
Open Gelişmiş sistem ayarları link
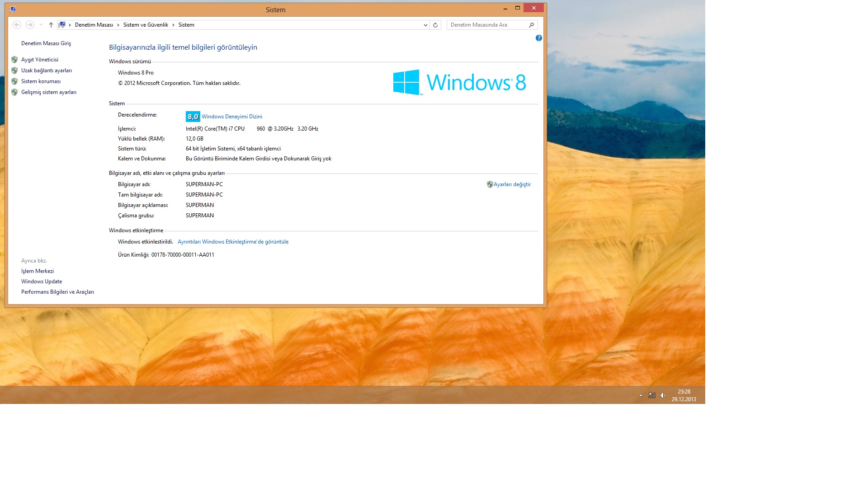tap(49, 92)
